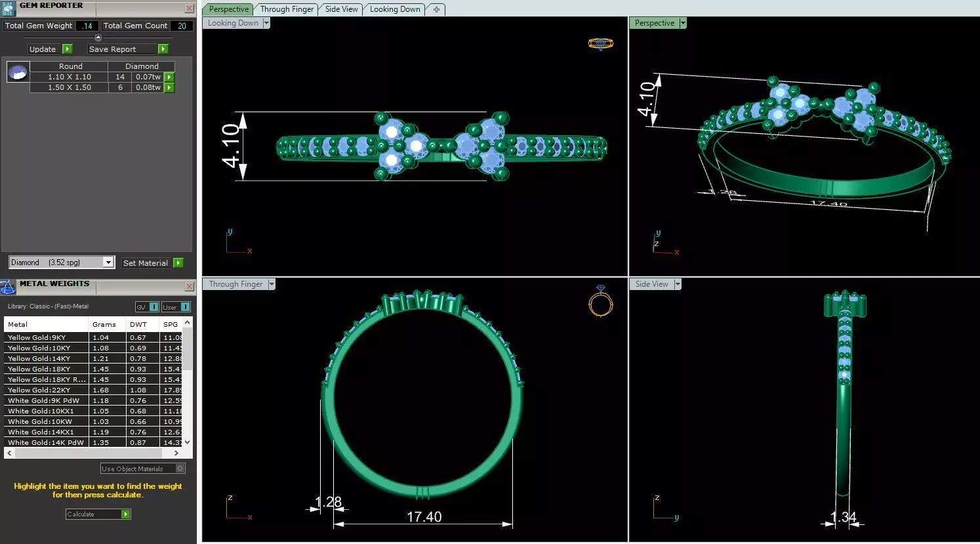Image resolution: width=980 pixels, height=544 pixels.
Task: Click metal table scrollbar up arrow
Action: click(x=188, y=323)
